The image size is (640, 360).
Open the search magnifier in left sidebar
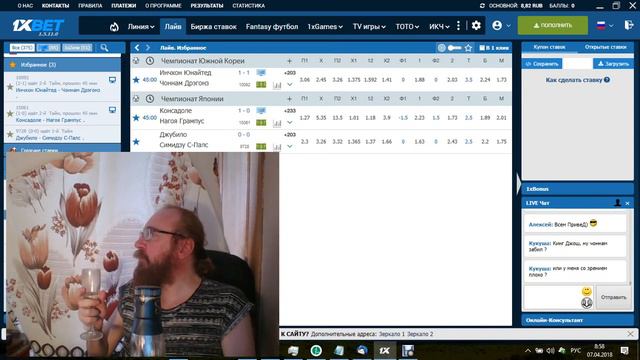(x=104, y=48)
